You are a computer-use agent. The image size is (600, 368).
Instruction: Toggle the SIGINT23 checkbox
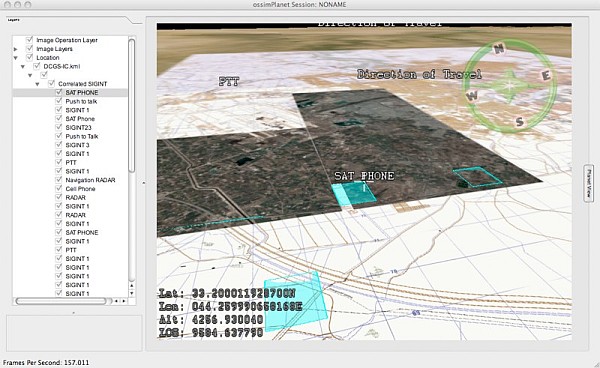click(59, 127)
